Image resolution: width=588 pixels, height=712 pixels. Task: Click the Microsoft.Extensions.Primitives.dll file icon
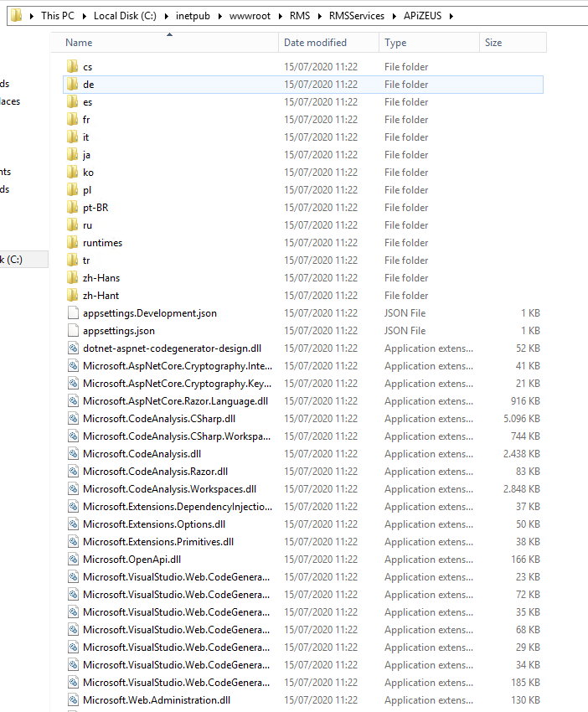pos(73,542)
